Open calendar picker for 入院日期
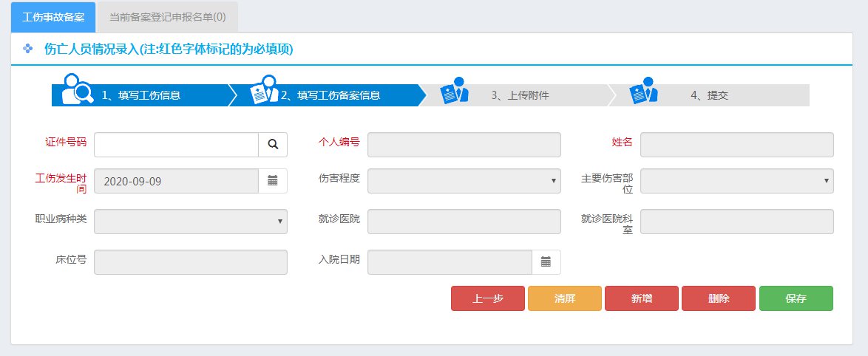868x356 pixels. click(x=546, y=262)
